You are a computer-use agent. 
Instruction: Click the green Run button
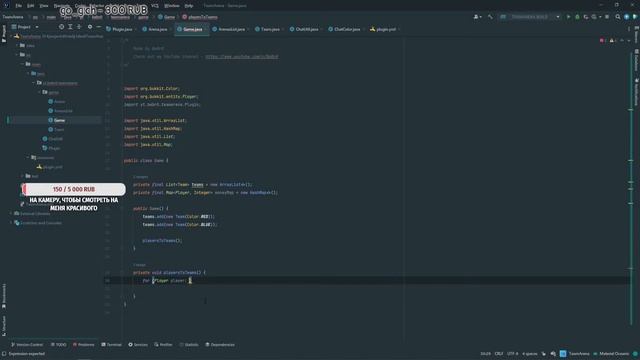coord(568,17)
